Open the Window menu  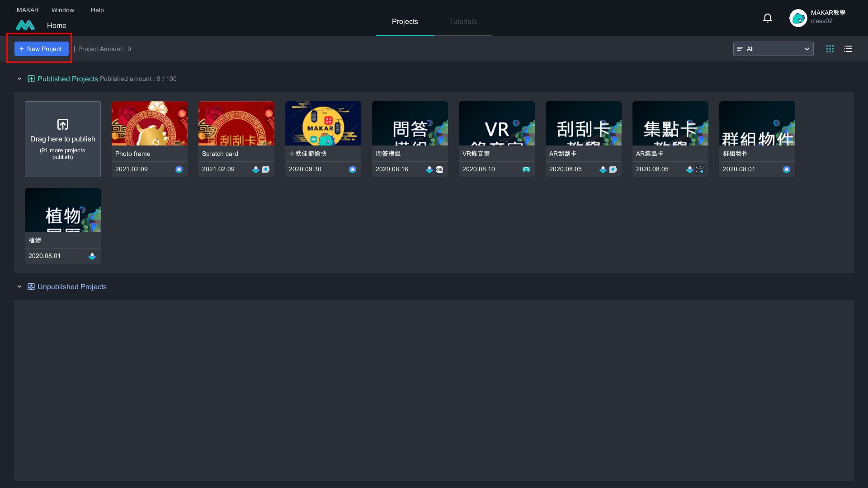tap(63, 10)
